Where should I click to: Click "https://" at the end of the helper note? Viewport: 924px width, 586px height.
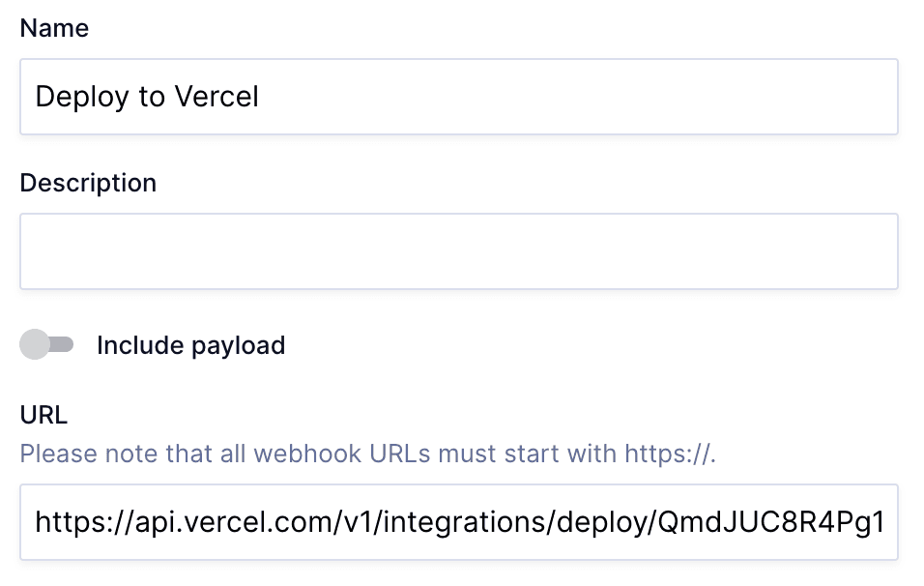point(669,453)
